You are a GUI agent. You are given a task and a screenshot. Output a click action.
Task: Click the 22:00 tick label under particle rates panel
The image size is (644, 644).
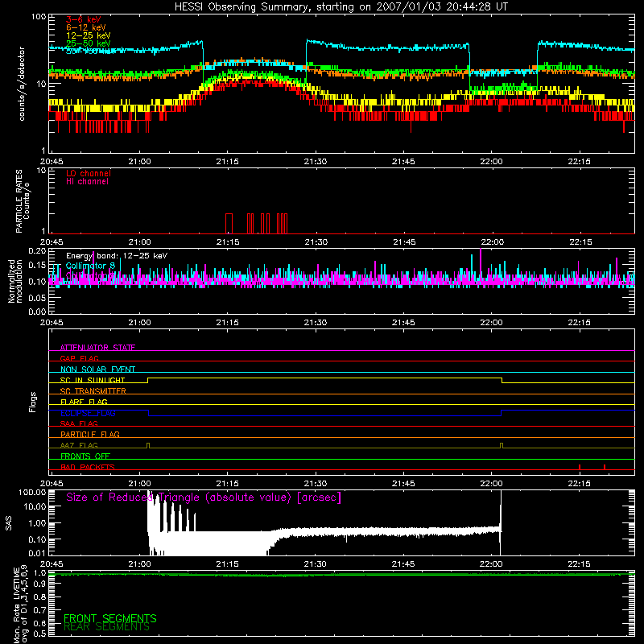pyautogui.click(x=492, y=242)
